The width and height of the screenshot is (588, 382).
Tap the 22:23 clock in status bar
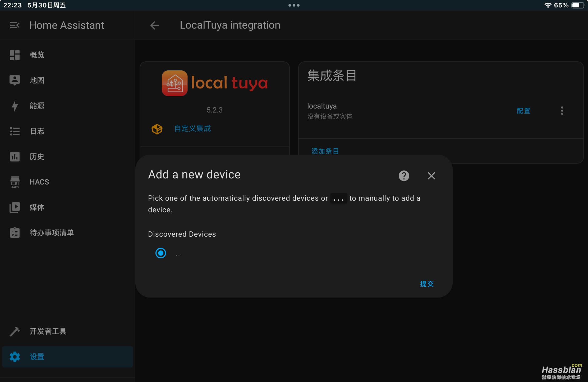coord(12,5)
